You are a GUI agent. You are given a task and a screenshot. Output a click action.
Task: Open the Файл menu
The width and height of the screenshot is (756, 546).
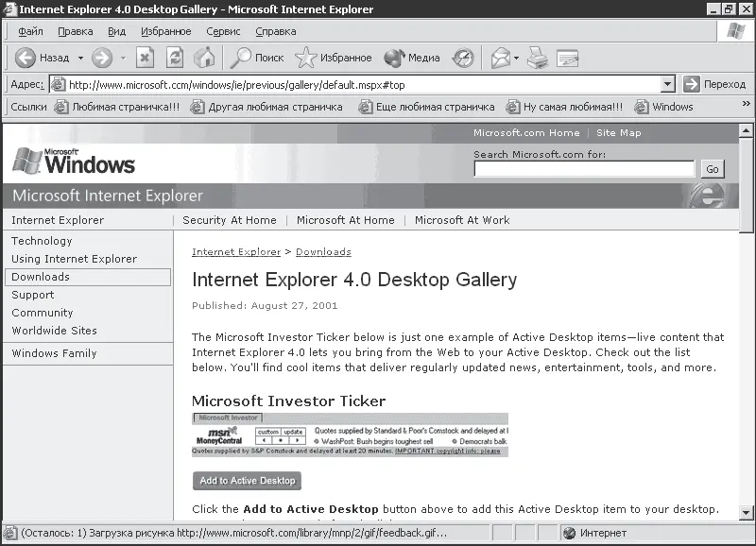click(x=30, y=32)
